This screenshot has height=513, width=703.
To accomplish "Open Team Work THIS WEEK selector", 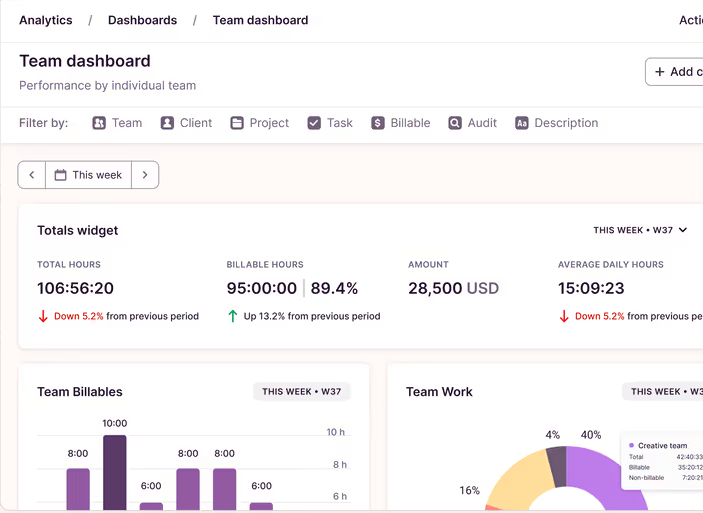I will pyautogui.click(x=663, y=391).
